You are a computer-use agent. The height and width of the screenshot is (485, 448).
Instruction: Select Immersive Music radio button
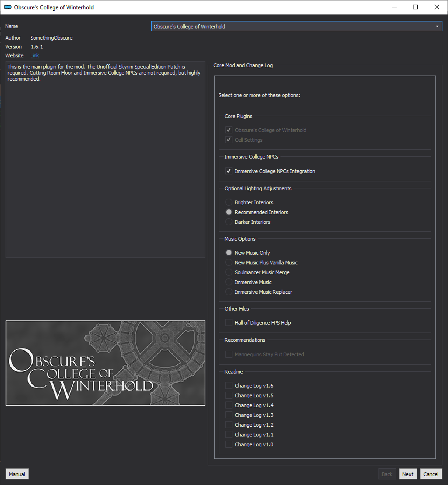point(229,282)
